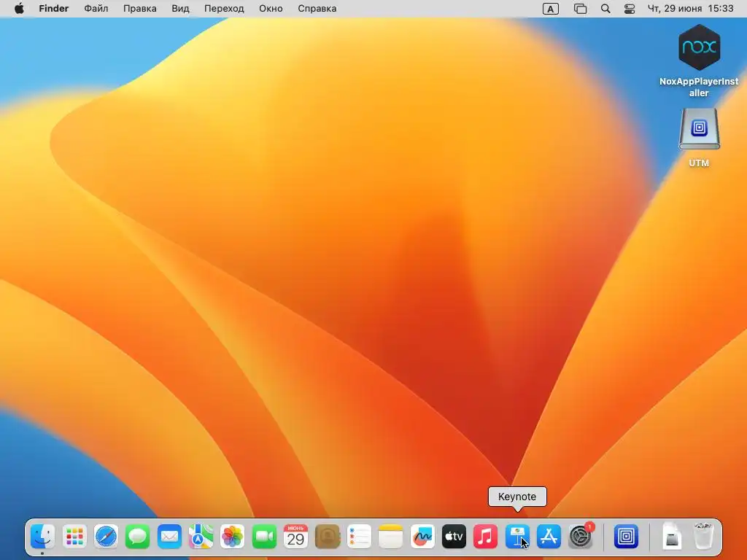Start FaceTime from the Dock
Screen dimensions: 747x560
click(264, 537)
